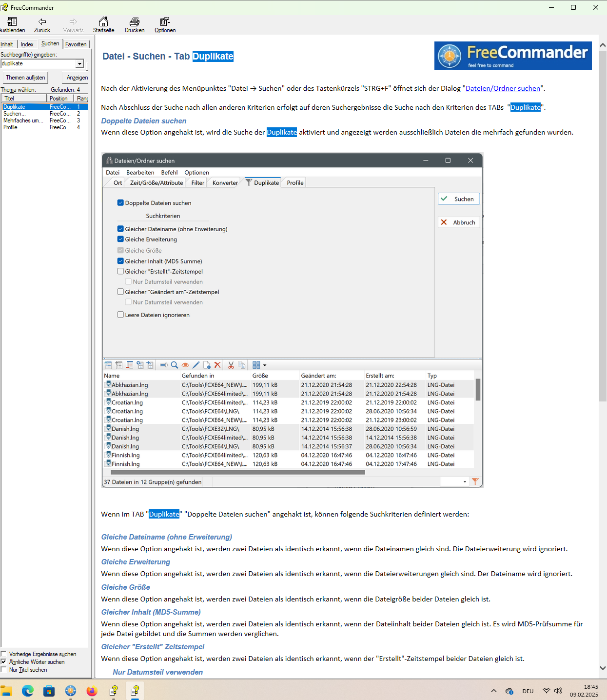607x700 pixels.
Task: Switch to the Inhalt tab
Action: [7, 44]
